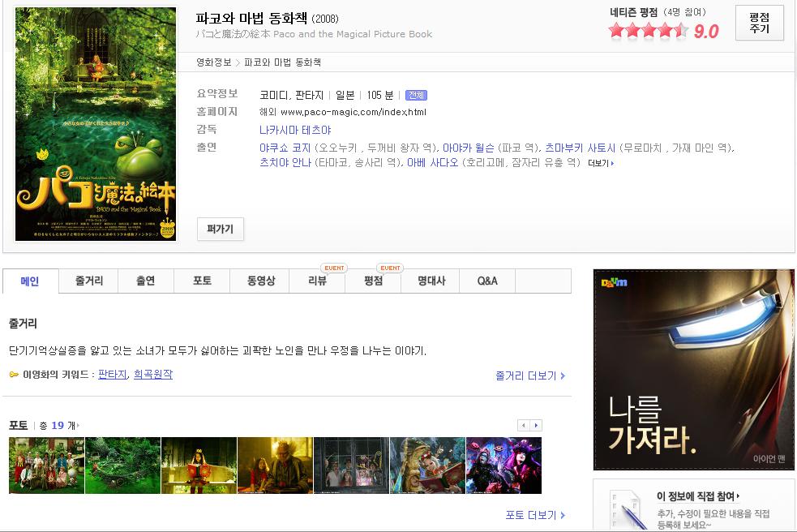Click 줄거리 더보기 link

[530, 375]
